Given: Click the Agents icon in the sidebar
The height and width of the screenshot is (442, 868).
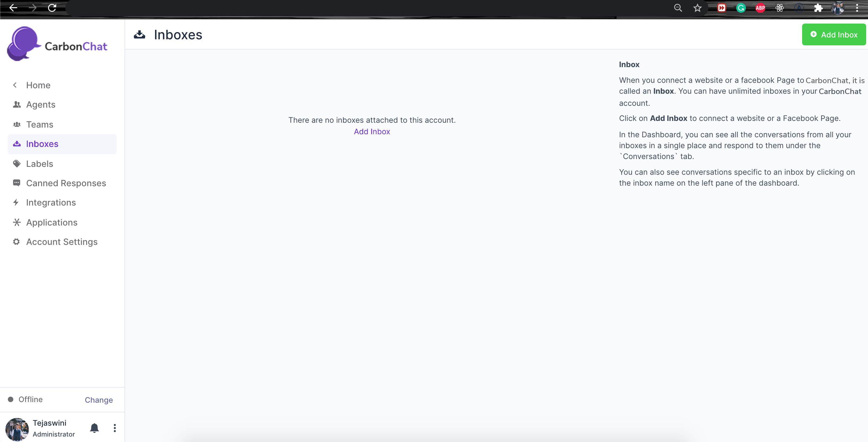Looking at the screenshot, I should point(17,105).
